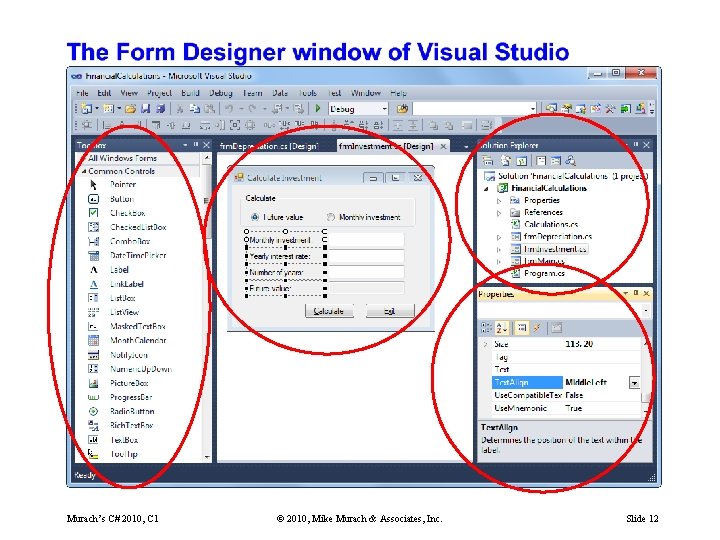
Task: Click the Solution Explorer Properties toolbar icon
Action: [x=488, y=161]
